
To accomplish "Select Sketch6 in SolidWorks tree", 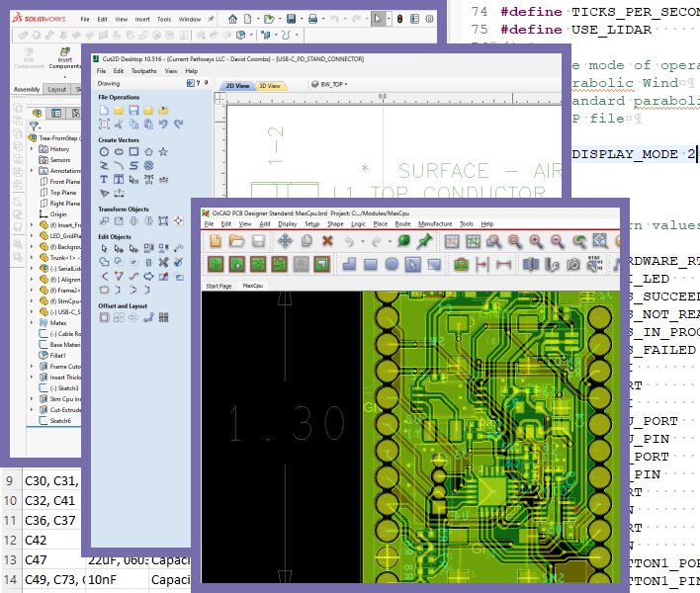I will (x=55, y=420).
